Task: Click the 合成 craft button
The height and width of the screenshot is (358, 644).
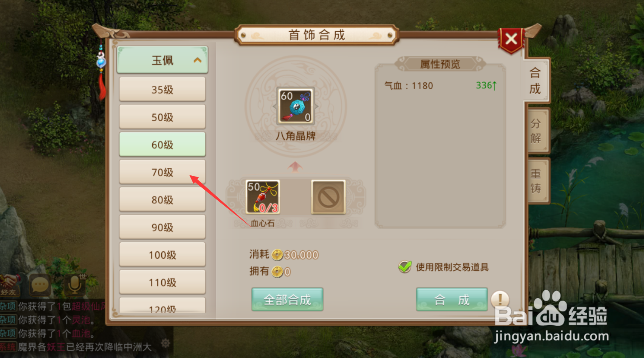Action: coord(452,299)
